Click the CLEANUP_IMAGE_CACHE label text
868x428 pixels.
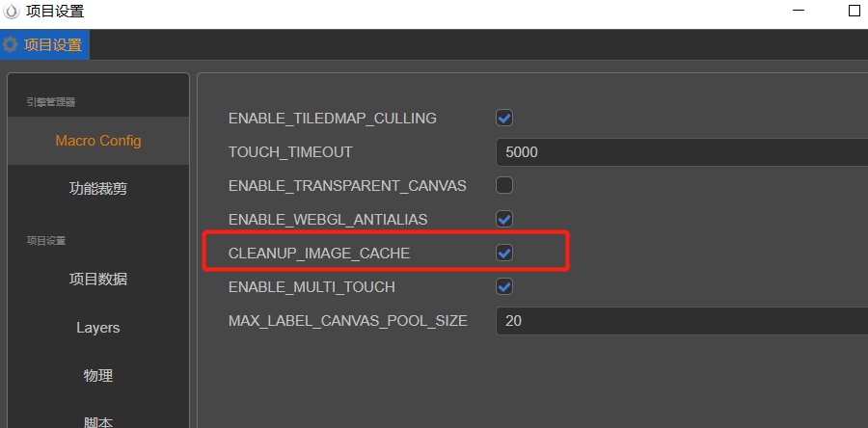point(319,254)
